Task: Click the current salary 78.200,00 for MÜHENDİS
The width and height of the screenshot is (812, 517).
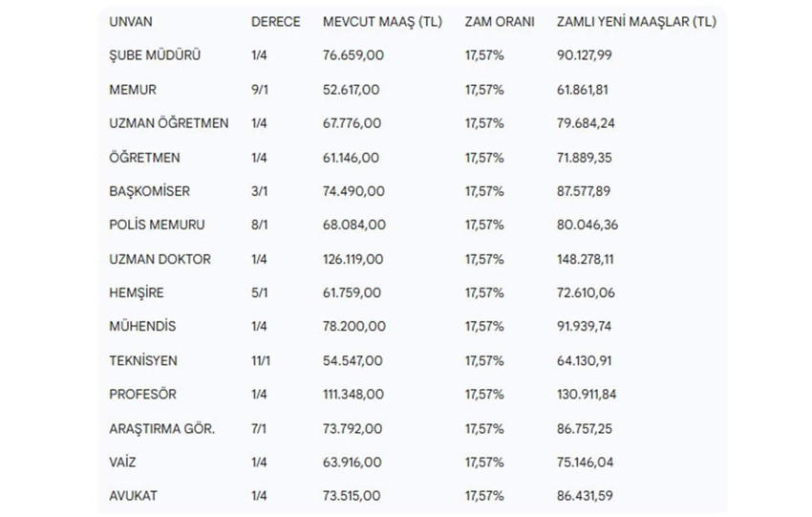Action: coord(353,327)
